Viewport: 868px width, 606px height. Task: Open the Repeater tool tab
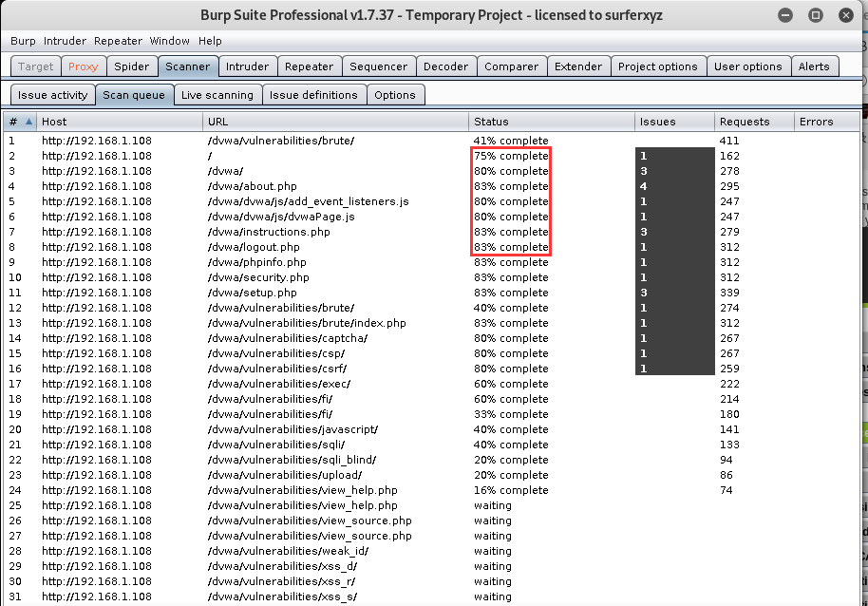click(x=309, y=66)
